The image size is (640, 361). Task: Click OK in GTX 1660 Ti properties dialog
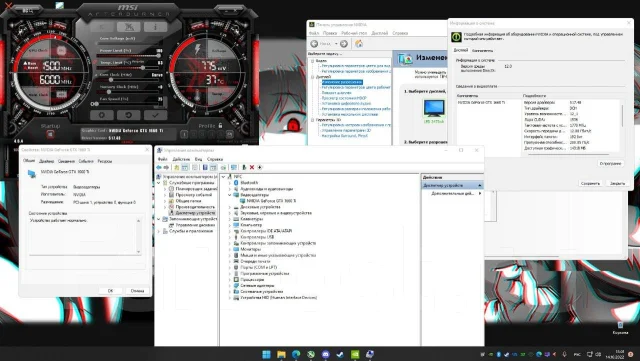(110, 291)
